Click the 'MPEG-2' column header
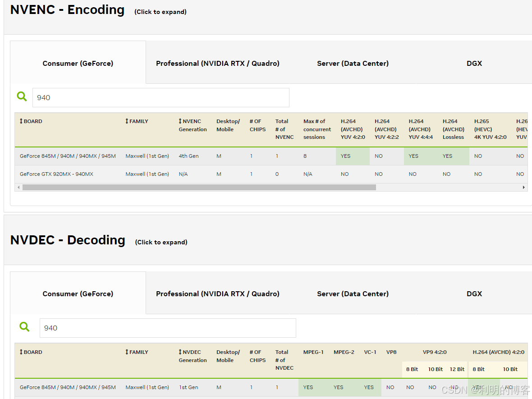The width and height of the screenshot is (532, 399). (344, 352)
